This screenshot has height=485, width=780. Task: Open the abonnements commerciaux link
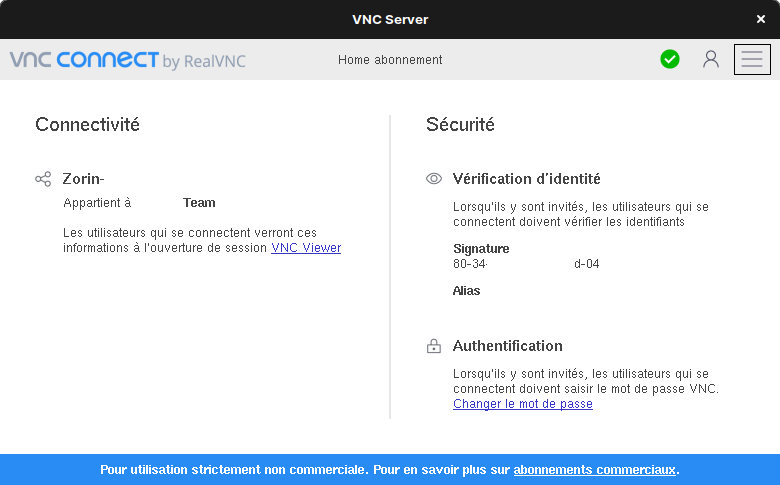(x=595, y=469)
